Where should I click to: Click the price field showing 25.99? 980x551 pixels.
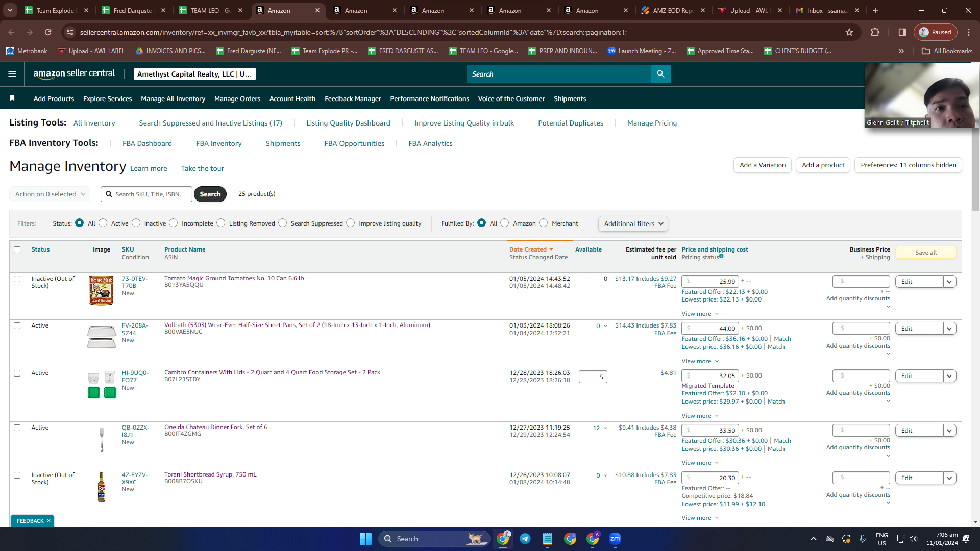pyautogui.click(x=710, y=282)
